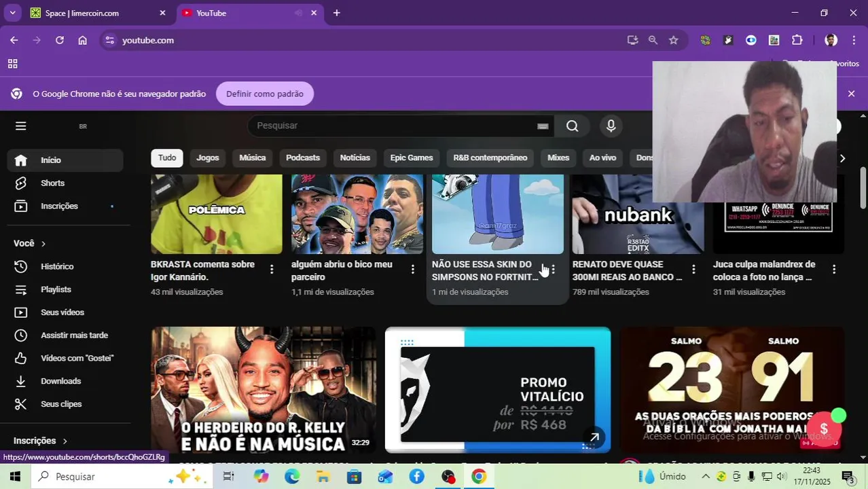Show more filter chips with right arrow
This screenshot has height=489, width=868.
(842, 158)
